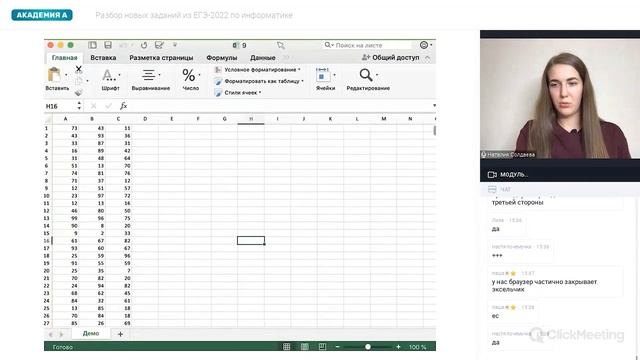Click the camera icon beside Модуль
Screen dimensions: 640x360
click(x=492, y=175)
